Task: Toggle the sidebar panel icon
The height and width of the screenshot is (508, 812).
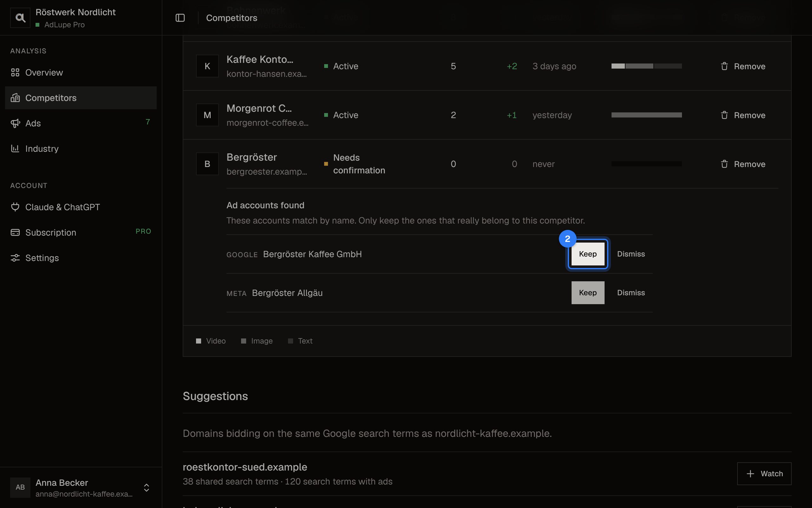Action: click(x=180, y=18)
